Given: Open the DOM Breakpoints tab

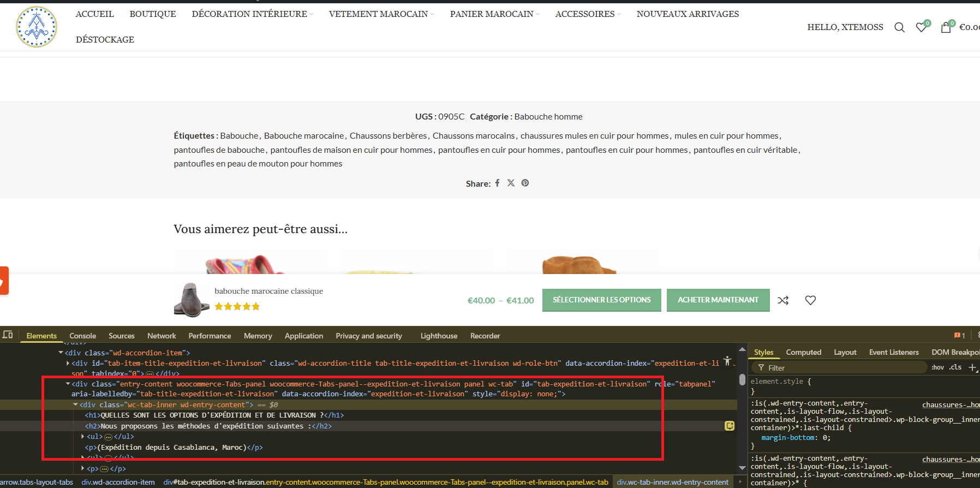Looking at the screenshot, I should pyautogui.click(x=955, y=352).
